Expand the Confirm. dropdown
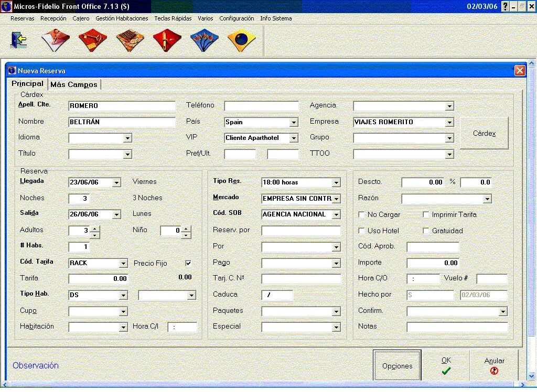 503,311
